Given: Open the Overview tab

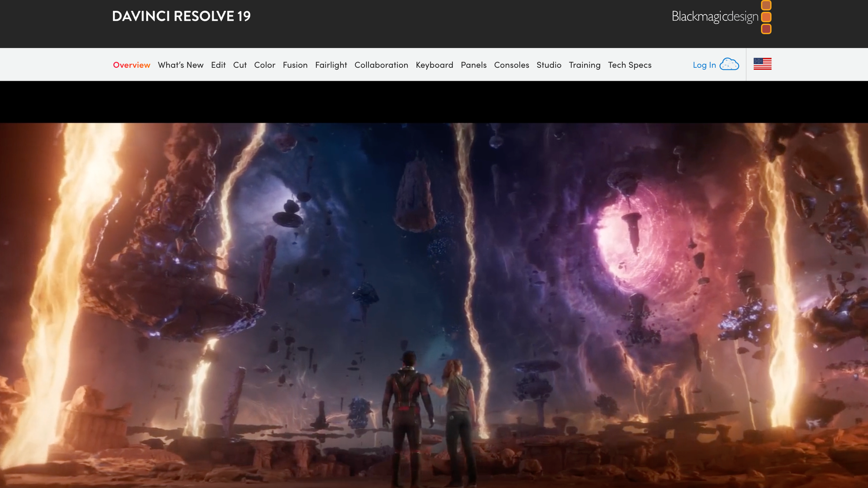Looking at the screenshot, I should [x=132, y=65].
